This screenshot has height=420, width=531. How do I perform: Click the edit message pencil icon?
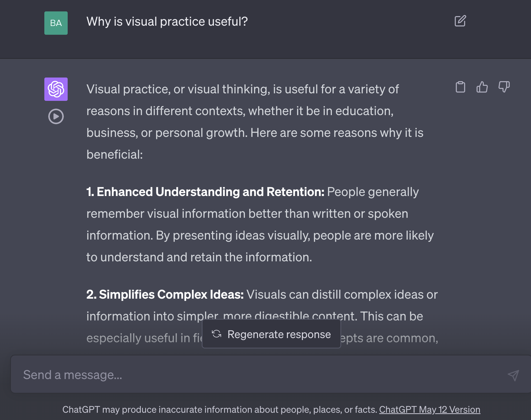coord(460,21)
